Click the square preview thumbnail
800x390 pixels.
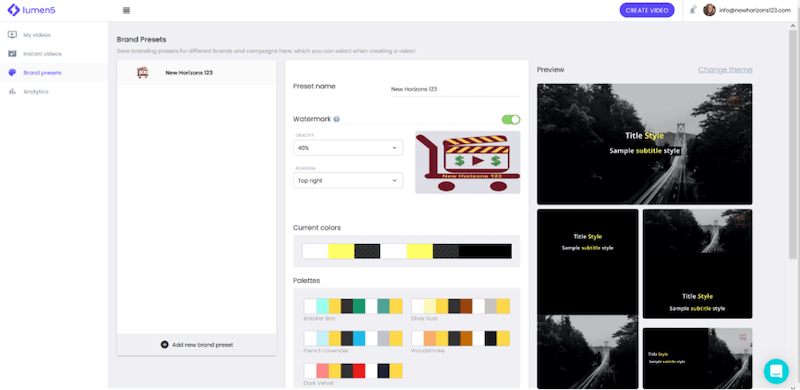click(697, 263)
